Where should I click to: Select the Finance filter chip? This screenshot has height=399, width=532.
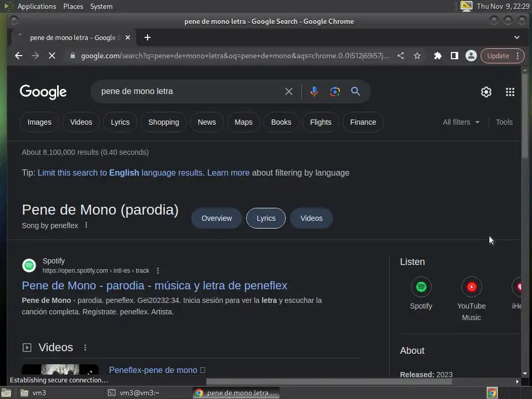[363, 122]
